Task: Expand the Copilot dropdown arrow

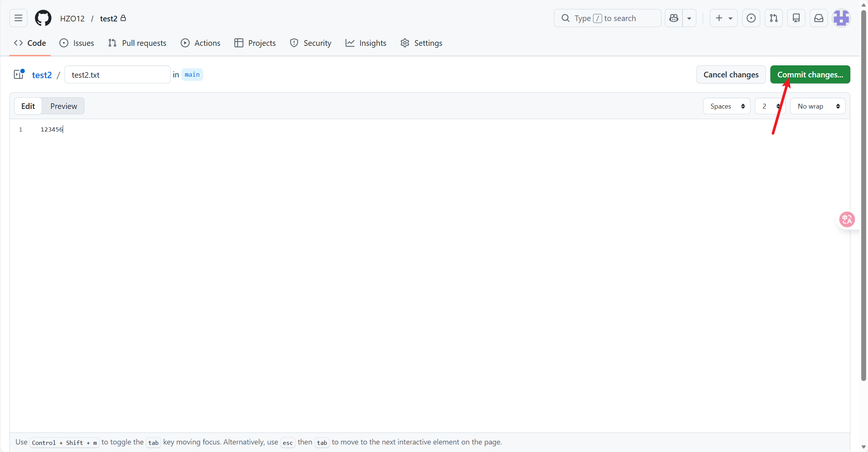Action: [689, 18]
